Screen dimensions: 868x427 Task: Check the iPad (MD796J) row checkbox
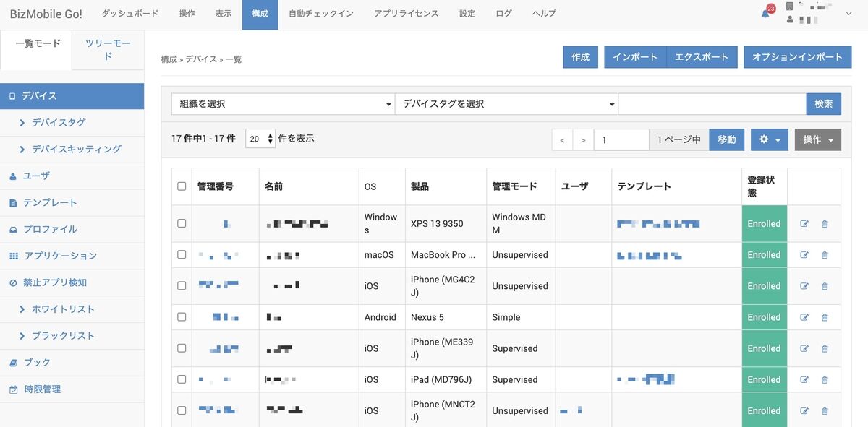[x=182, y=379]
